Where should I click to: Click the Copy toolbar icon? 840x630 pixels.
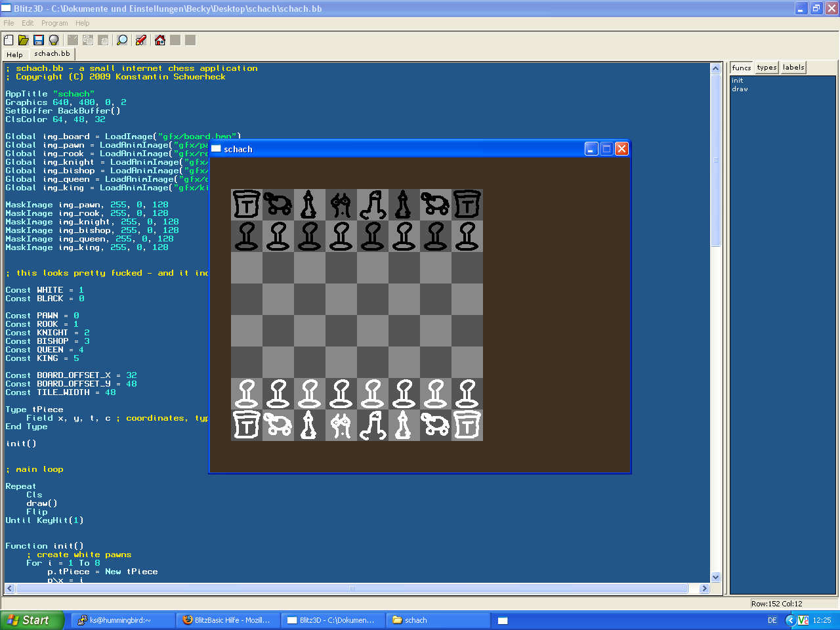coord(88,40)
